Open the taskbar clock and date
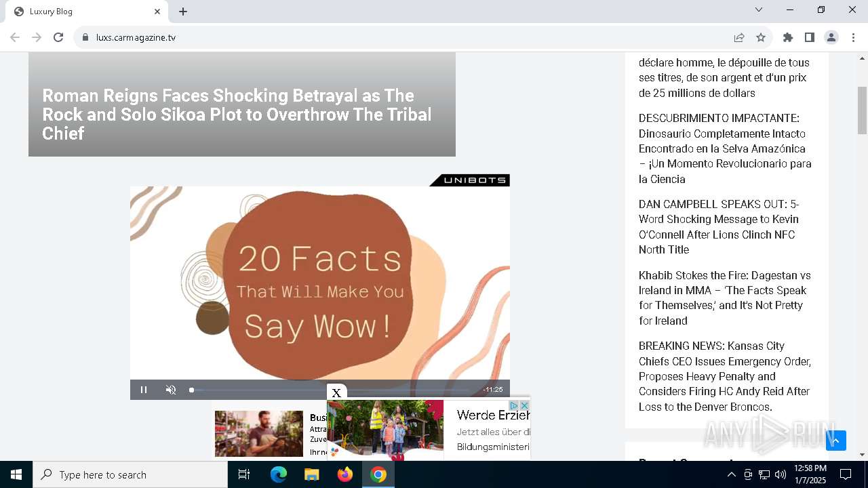Screen dimensions: 868x488 [x=810, y=474]
